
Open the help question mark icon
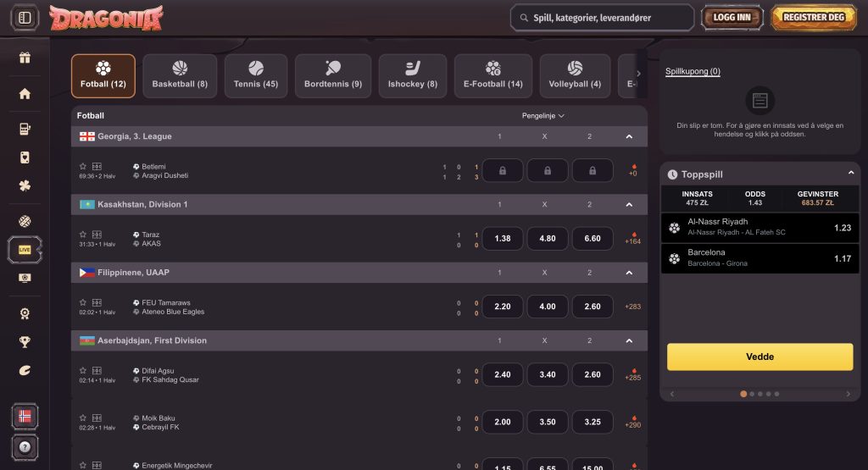pos(25,446)
